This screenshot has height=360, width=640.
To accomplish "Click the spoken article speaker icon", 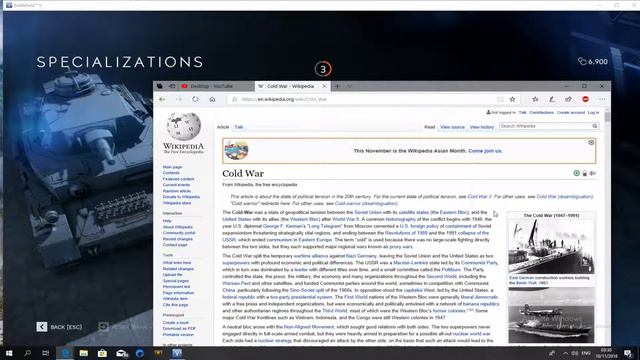I will tap(593, 173).
